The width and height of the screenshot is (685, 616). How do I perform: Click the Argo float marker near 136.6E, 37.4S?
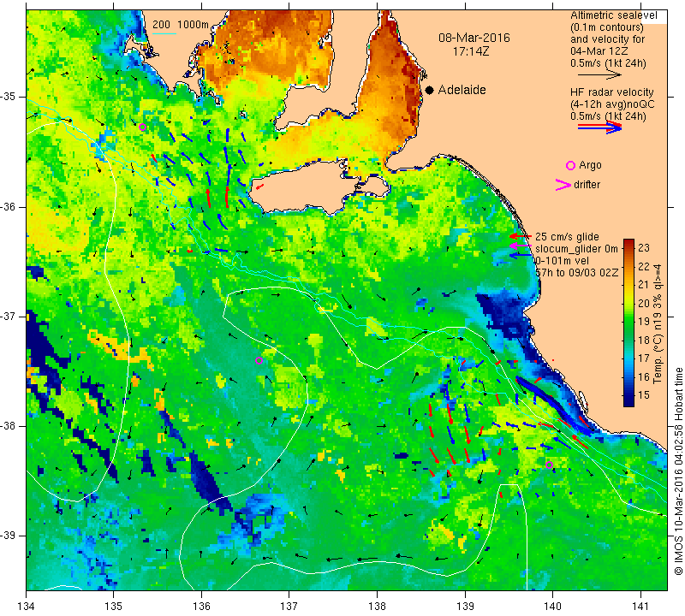pos(259,360)
